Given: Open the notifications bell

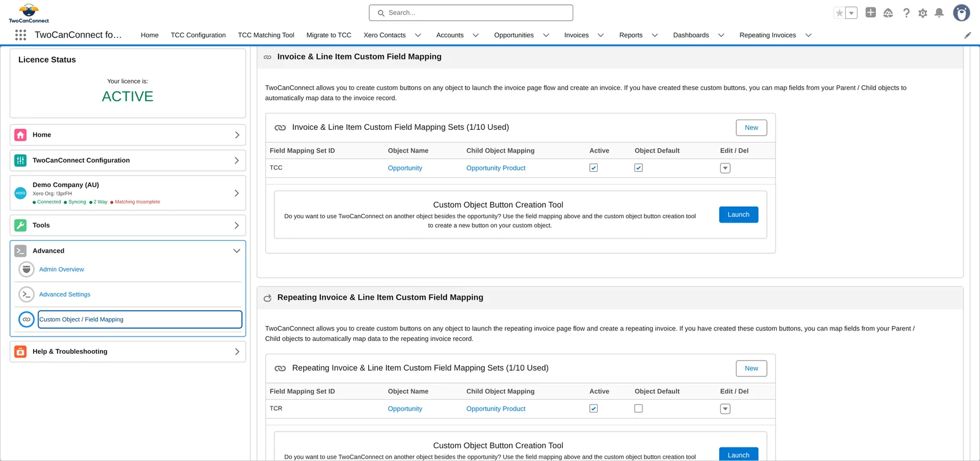Looking at the screenshot, I should tap(939, 13).
